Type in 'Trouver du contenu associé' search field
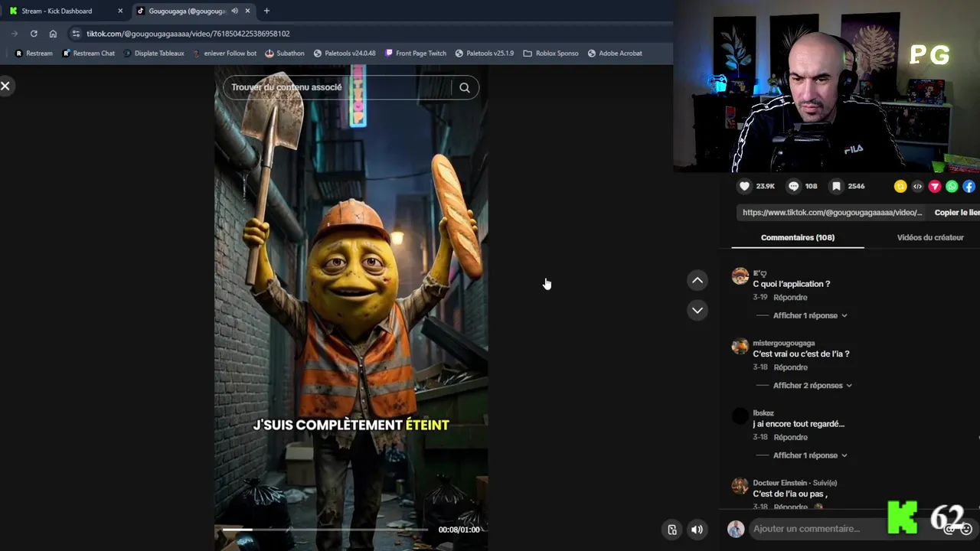Image resolution: width=980 pixels, height=551 pixels. [337, 87]
